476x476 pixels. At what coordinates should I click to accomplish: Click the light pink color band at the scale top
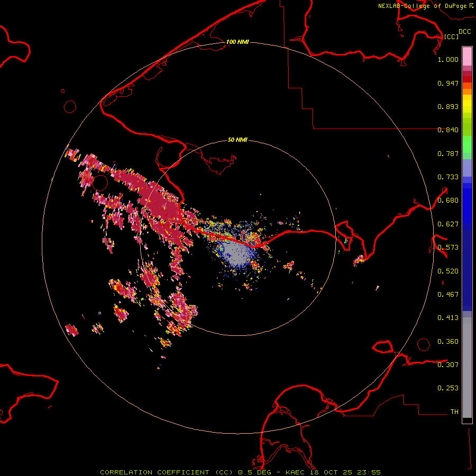[467, 57]
